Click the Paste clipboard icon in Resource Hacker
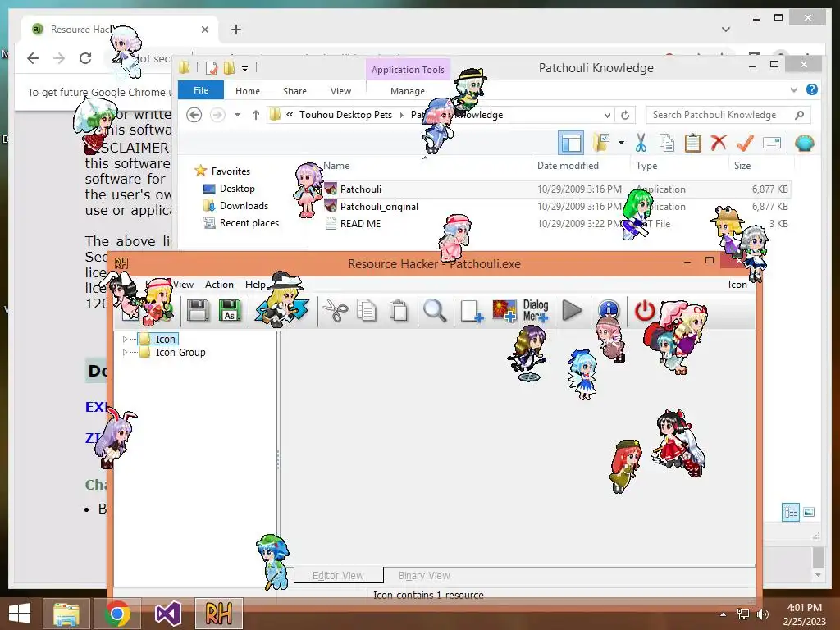The height and width of the screenshot is (630, 840). (399, 311)
